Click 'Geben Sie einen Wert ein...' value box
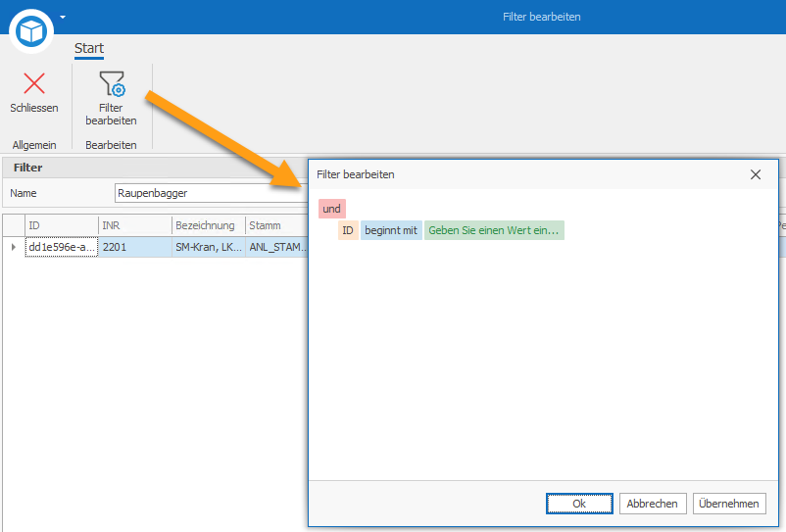786x532 pixels. (494, 230)
